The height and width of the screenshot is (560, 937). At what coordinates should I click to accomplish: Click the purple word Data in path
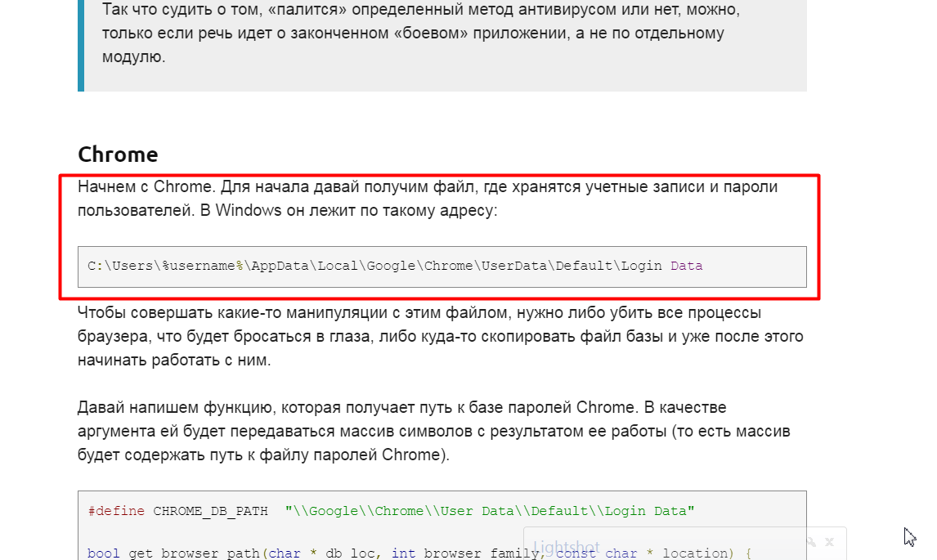(x=686, y=266)
